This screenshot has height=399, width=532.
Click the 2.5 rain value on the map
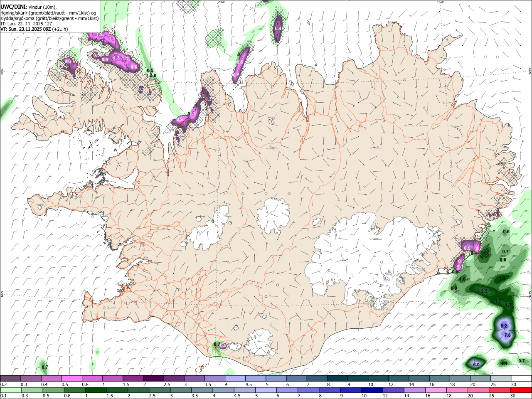pos(484,291)
